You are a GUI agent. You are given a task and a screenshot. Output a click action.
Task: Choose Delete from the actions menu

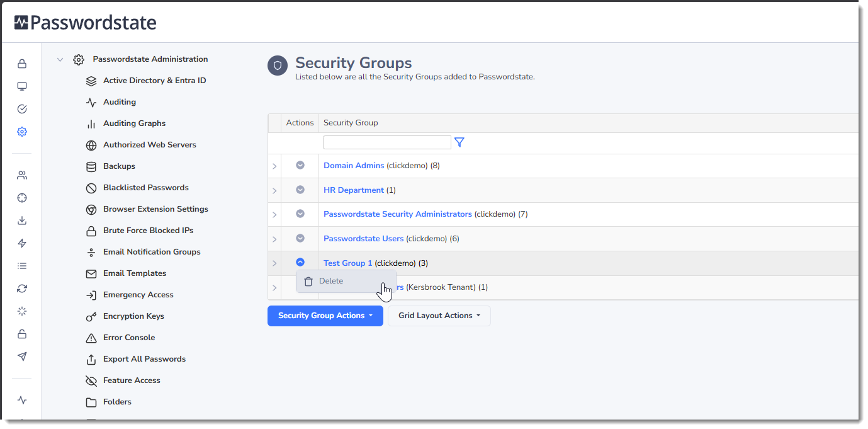pyautogui.click(x=346, y=281)
